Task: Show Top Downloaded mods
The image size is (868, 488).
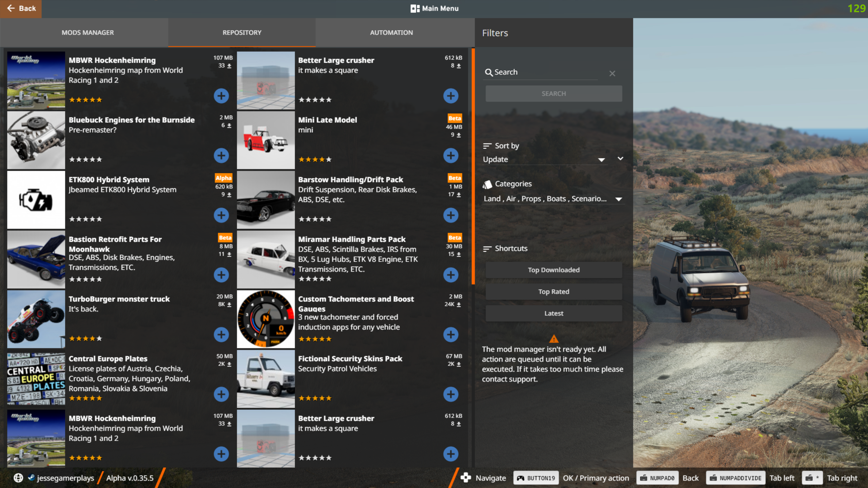Action: pyautogui.click(x=554, y=270)
